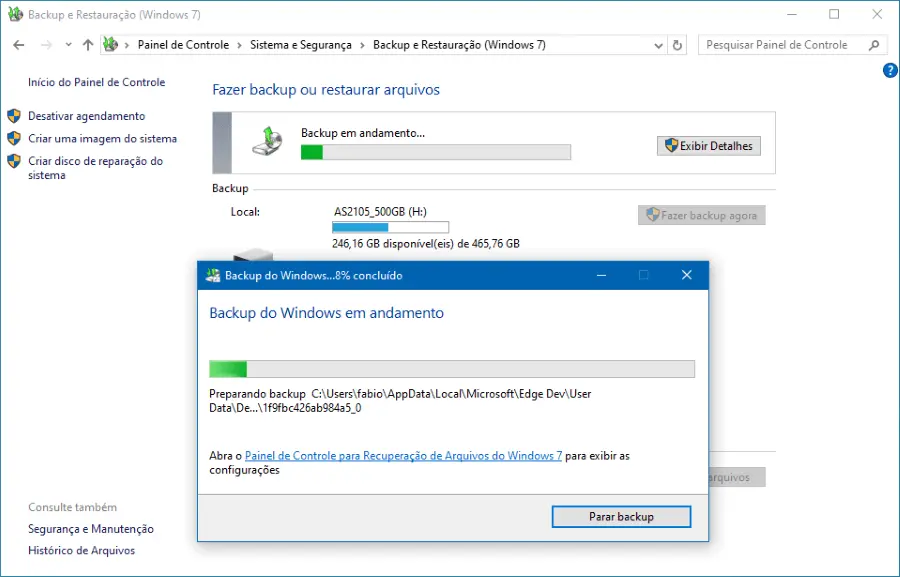Close the Backup e Restauração main window
Image resolution: width=900 pixels, height=577 pixels.
point(877,14)
